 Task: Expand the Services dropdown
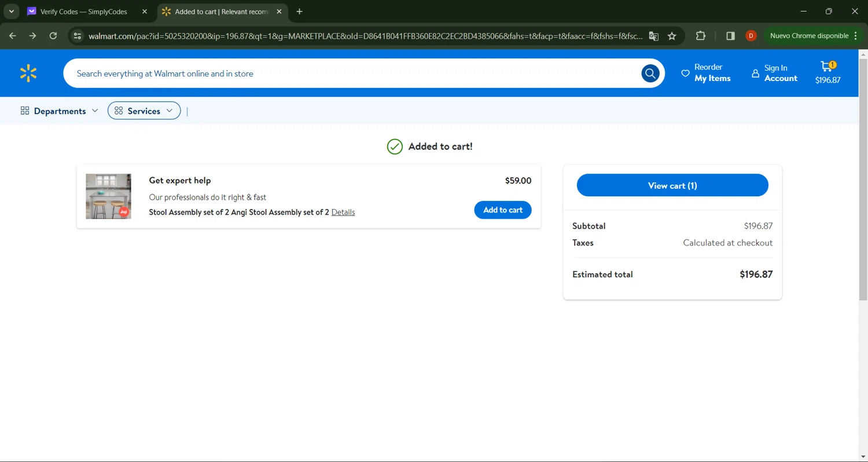coord(144,111)
